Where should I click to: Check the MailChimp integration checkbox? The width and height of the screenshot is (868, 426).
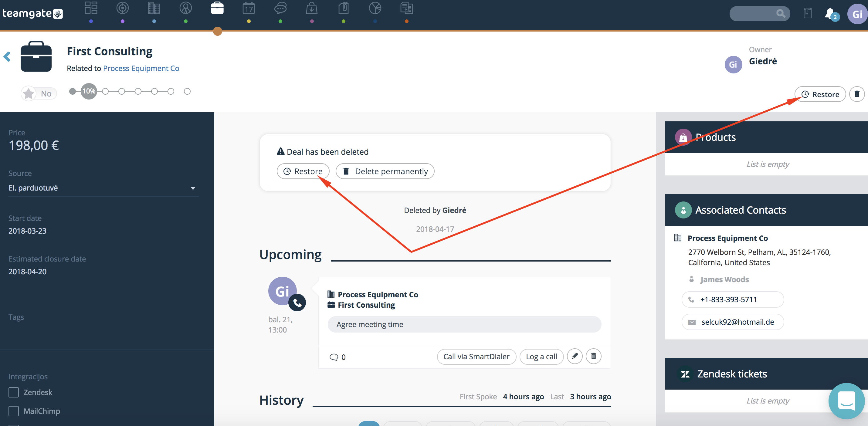click(13, 411)
